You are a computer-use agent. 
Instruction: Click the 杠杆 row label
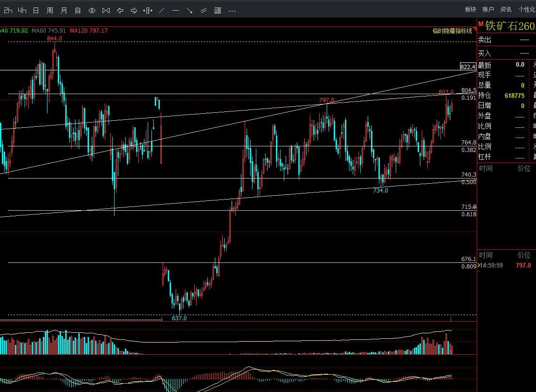point(484,157)
